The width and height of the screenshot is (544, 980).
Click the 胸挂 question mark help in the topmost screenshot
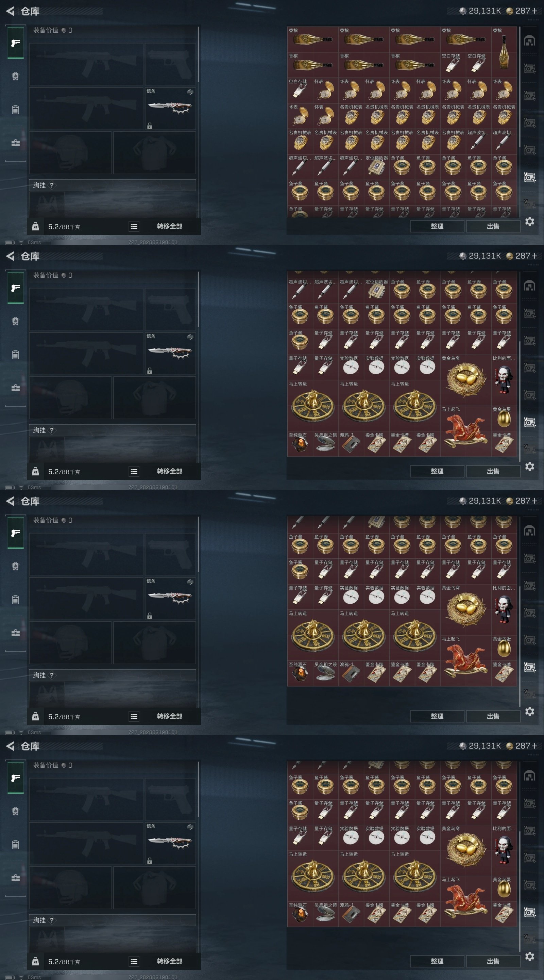click(x=52, y=185)
